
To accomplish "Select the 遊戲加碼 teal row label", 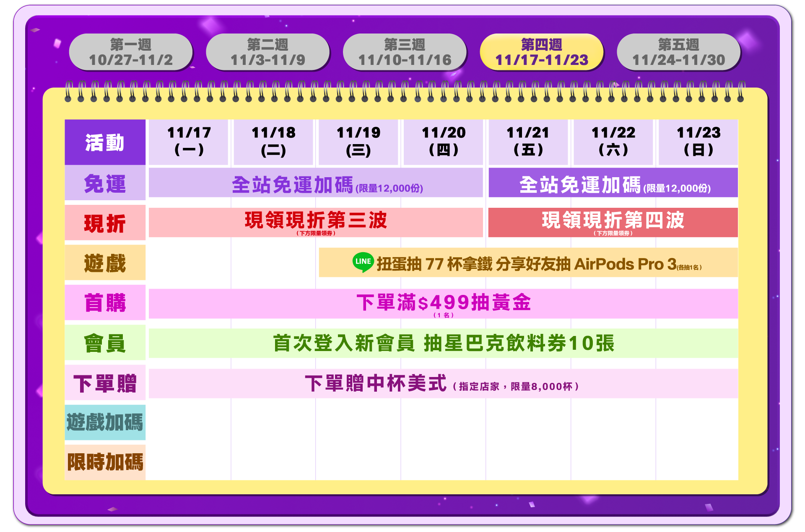I will pos(105,422).
